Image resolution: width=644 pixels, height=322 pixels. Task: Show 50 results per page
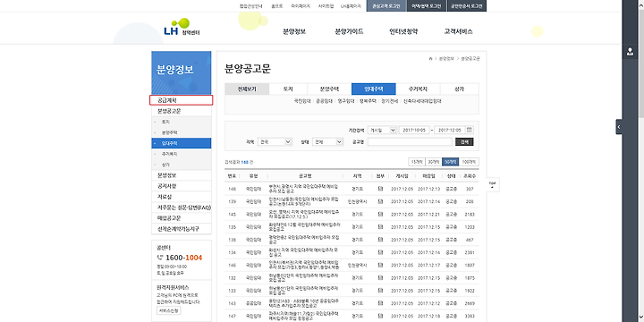coord(450,162)
